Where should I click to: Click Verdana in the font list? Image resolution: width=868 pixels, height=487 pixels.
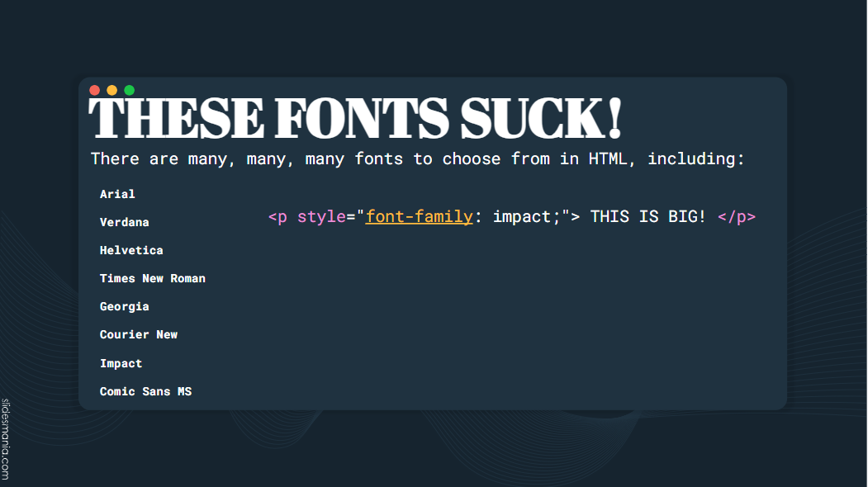coord(125,222)
